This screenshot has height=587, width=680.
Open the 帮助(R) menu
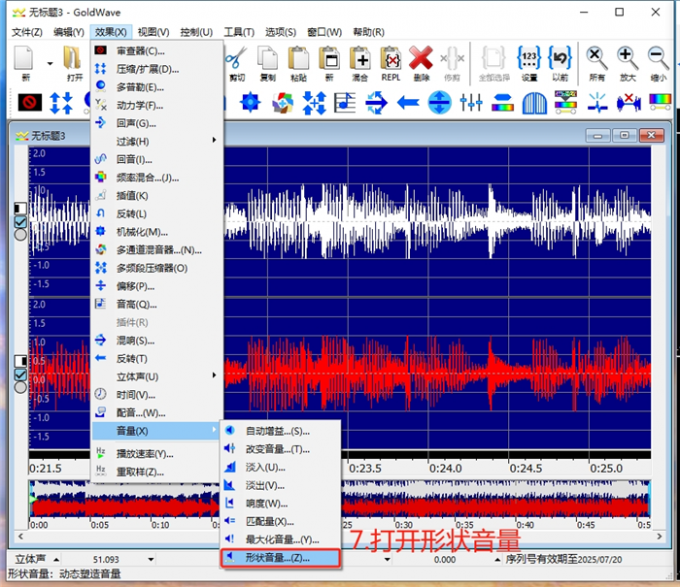tap(369, 32)
